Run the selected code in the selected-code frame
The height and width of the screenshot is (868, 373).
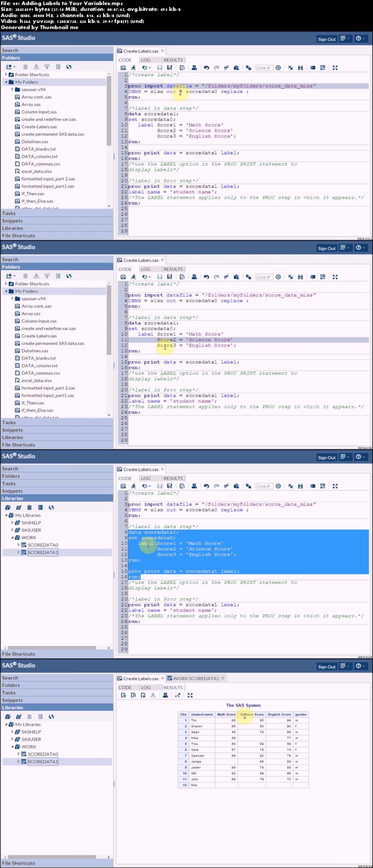click(x=133, y=486)
